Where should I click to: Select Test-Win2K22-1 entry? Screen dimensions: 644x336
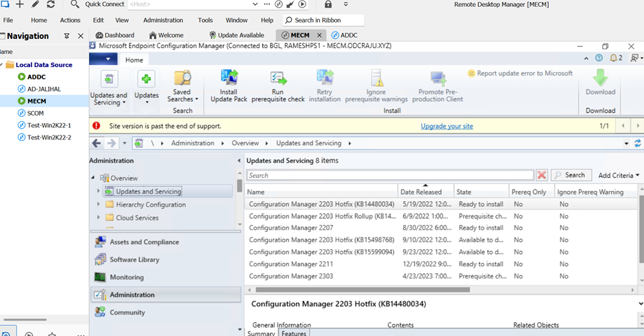(x=49, y=125)
